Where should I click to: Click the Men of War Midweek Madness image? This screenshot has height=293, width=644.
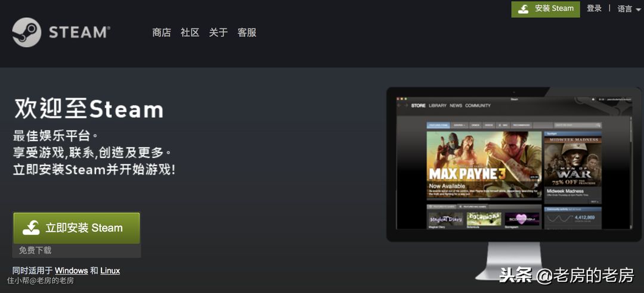(572, 161)
